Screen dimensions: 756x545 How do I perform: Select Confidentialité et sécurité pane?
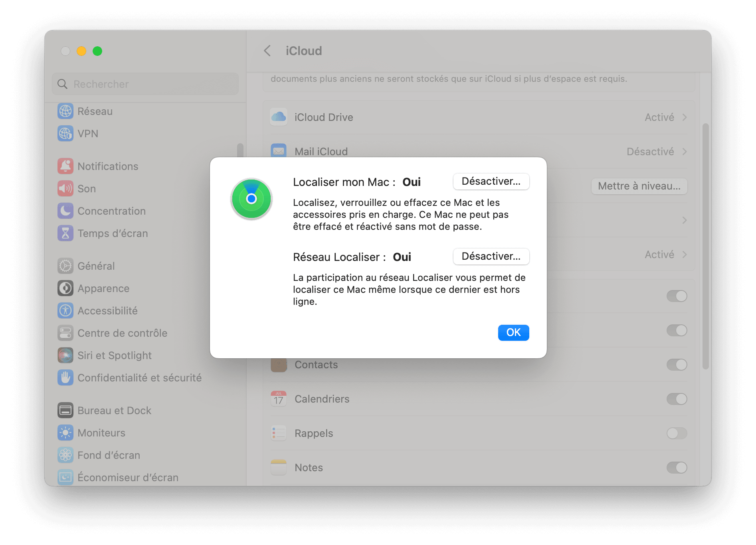point(140,378)
